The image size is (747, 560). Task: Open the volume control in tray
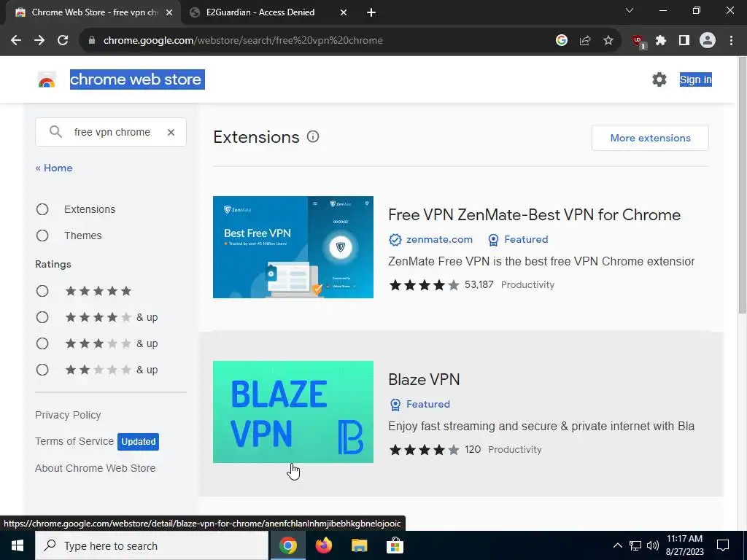[653, 545]
